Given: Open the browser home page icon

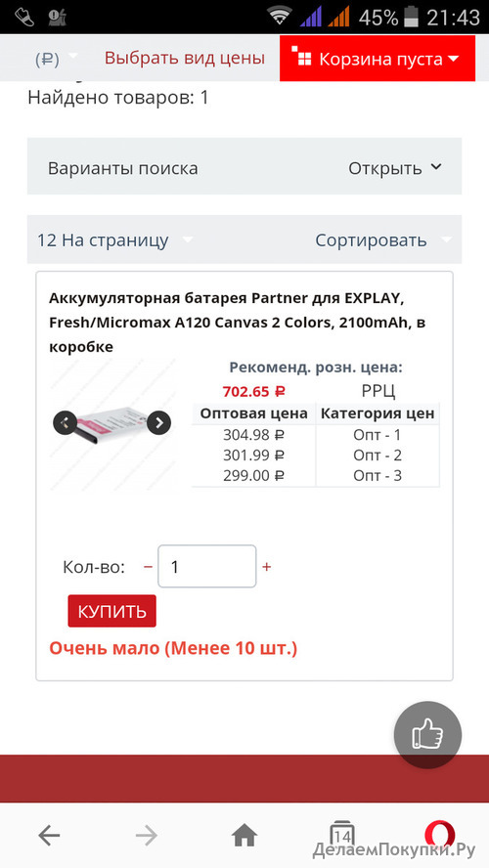Looking at the screenshot, I should 244,836.
